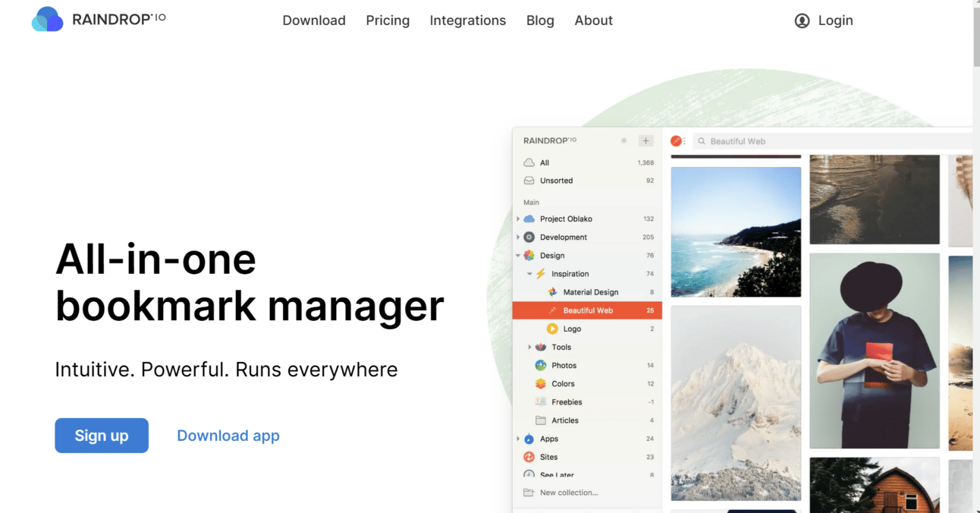Open the About page
Viewport: 980px width, 513px height.
(593, 20)
